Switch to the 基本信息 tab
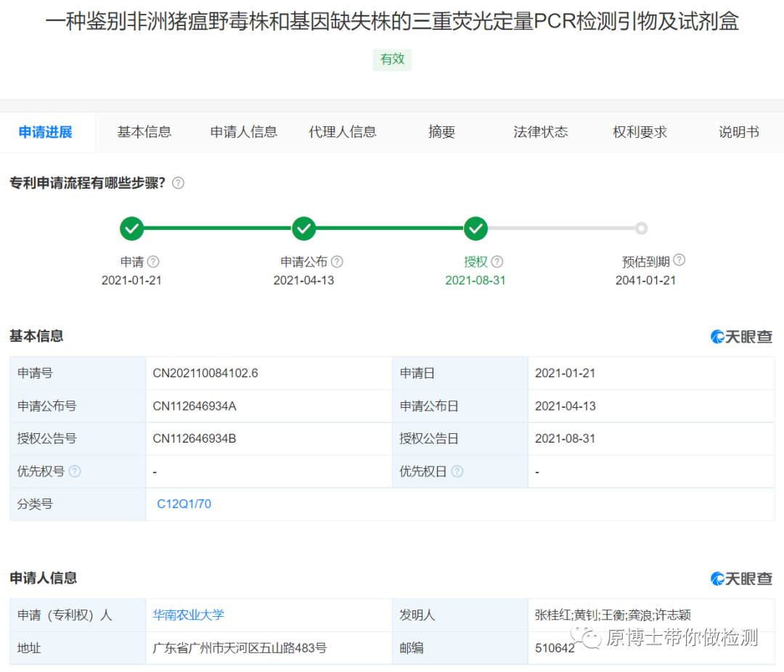 tap(144, 132)
